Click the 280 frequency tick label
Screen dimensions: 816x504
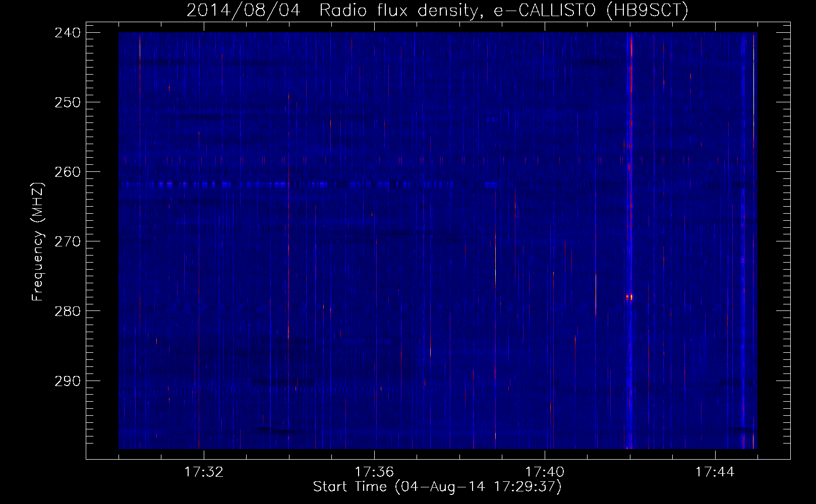coord(67,311)
